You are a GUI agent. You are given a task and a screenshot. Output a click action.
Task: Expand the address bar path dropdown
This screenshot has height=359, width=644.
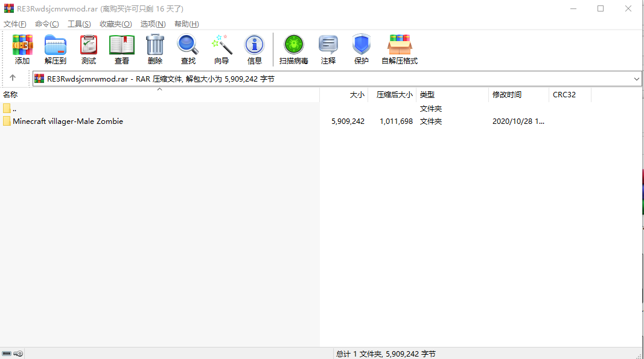637,79
